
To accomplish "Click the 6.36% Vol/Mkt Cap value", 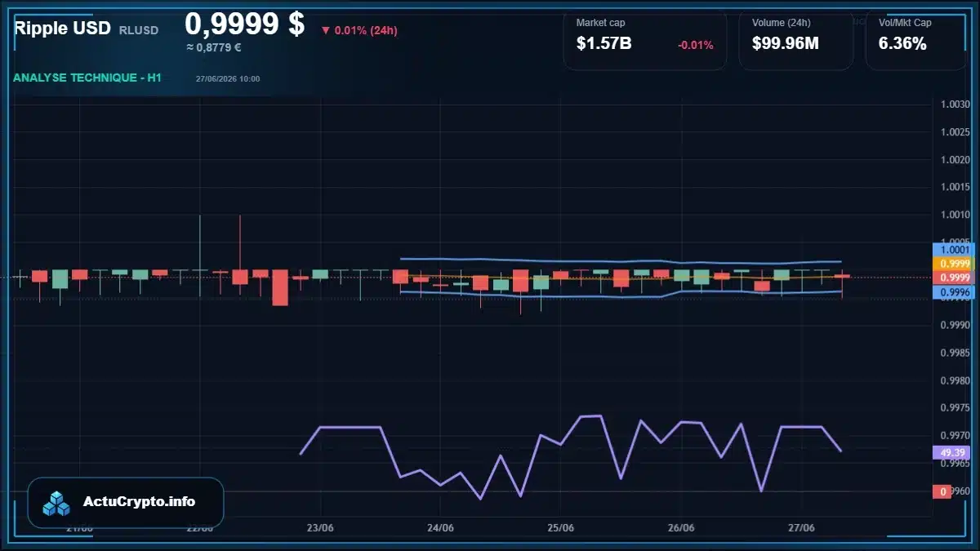I will tap(902, 44).
